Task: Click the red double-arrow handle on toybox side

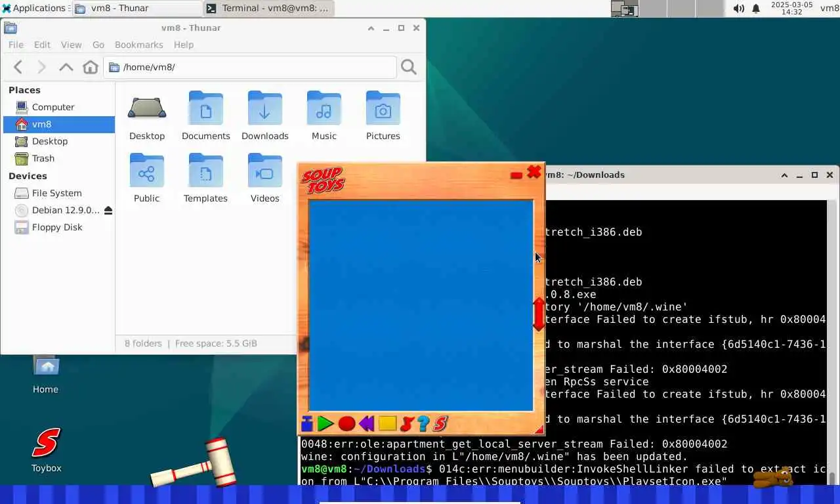Action: (539, 314)
